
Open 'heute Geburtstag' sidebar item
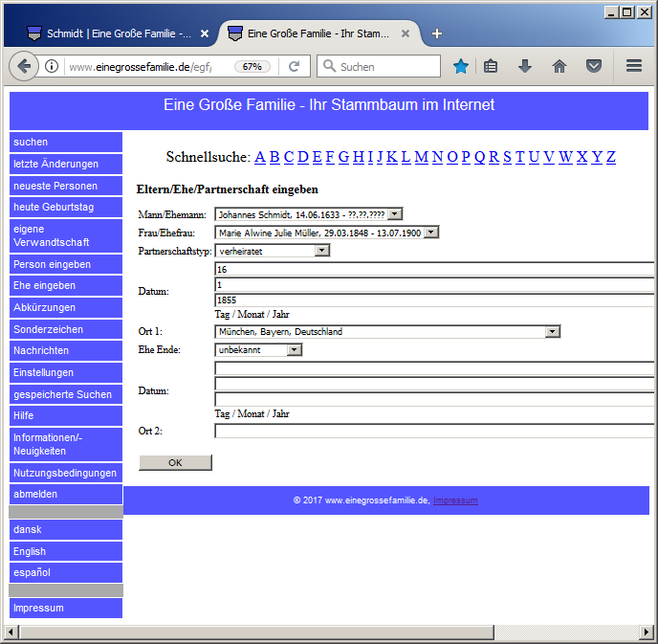(x=66, y=207)
